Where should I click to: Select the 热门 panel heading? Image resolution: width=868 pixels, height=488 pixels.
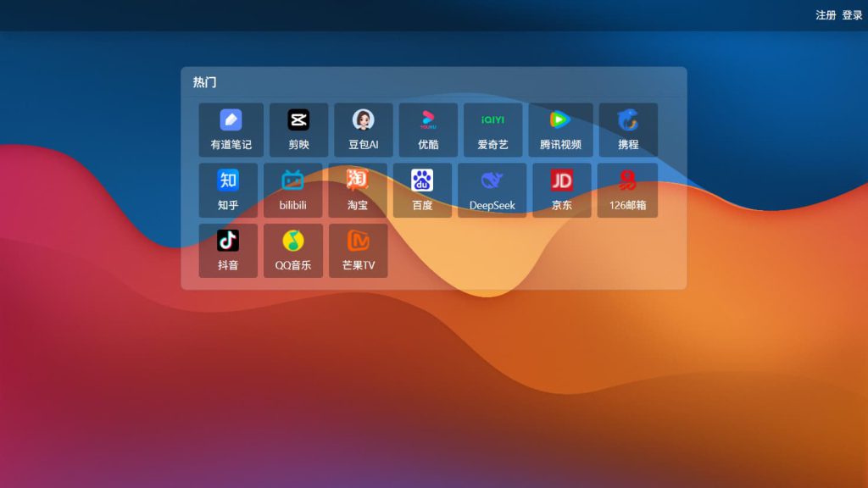[x=204, y=82]
